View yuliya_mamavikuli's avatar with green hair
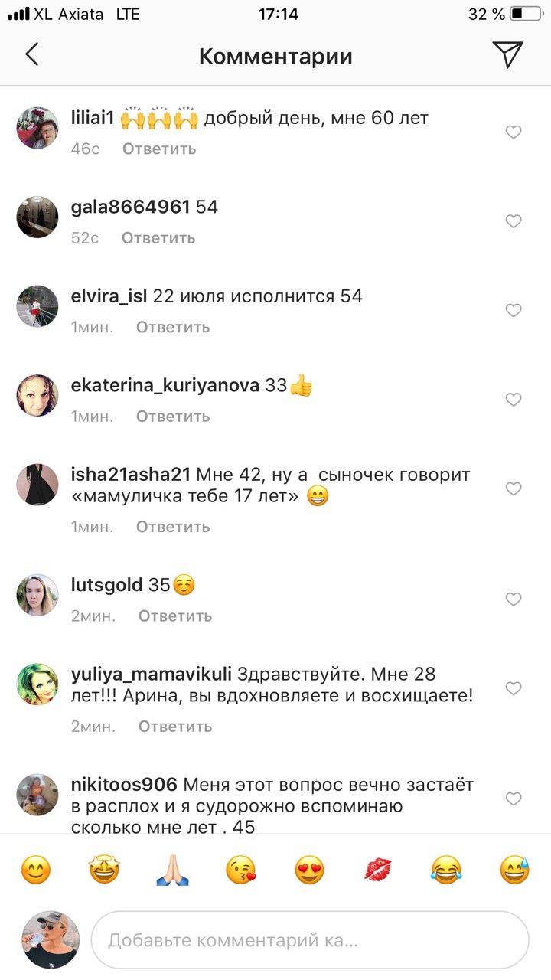 point(37,684)
